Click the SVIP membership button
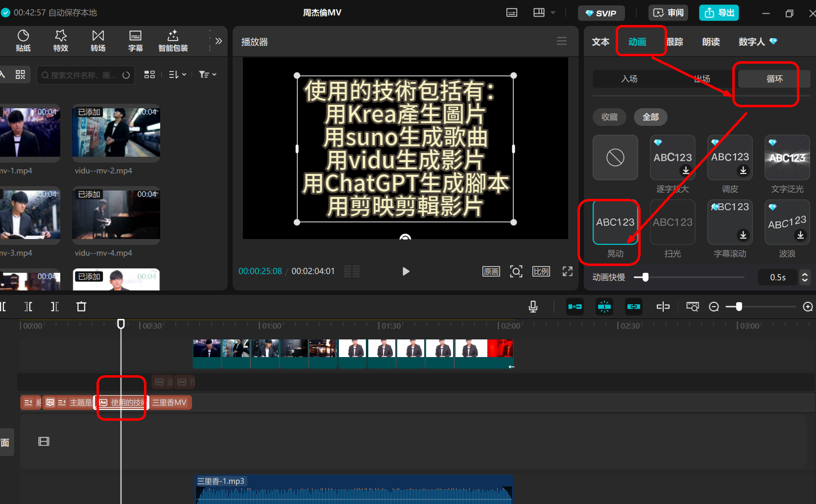816x504 pixels. click(x=601, y=13)
